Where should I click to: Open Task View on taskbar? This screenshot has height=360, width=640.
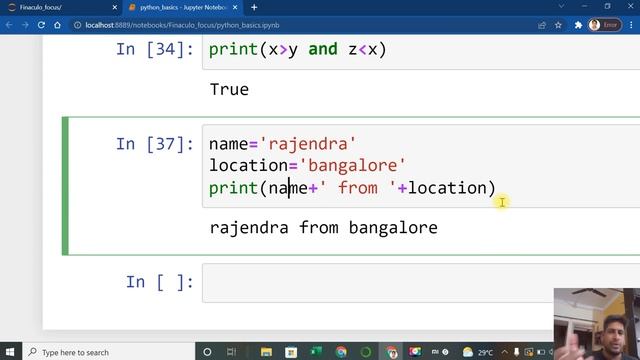(231, 352)
